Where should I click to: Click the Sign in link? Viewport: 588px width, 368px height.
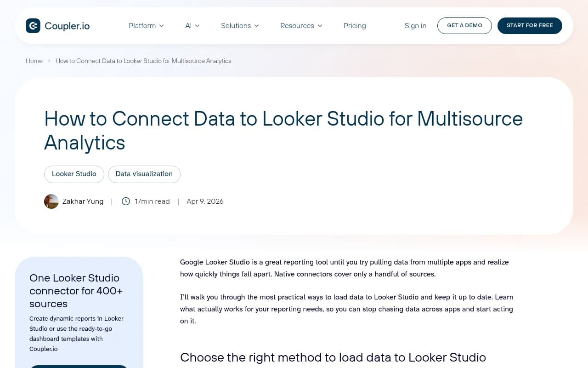coord(415,26)
